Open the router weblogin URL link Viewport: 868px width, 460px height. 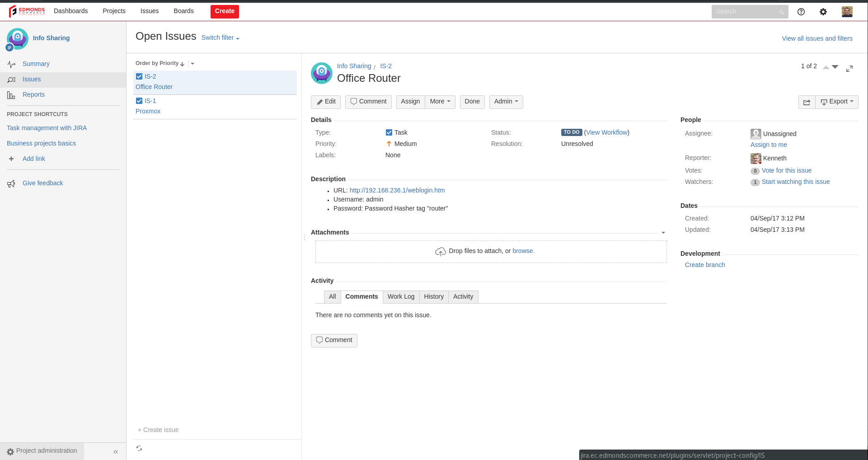click(397, 191)
